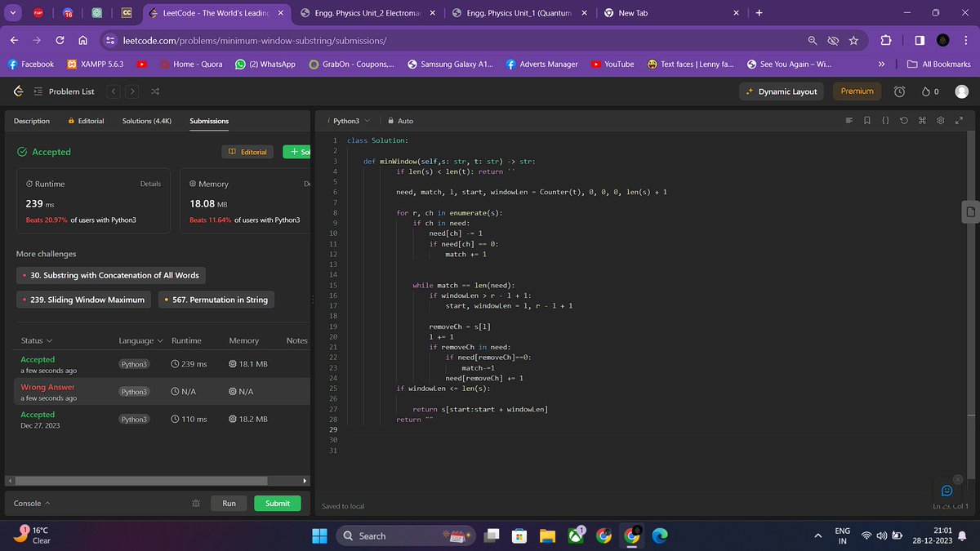
Task: Reload the page
Action: coord(60,40)
